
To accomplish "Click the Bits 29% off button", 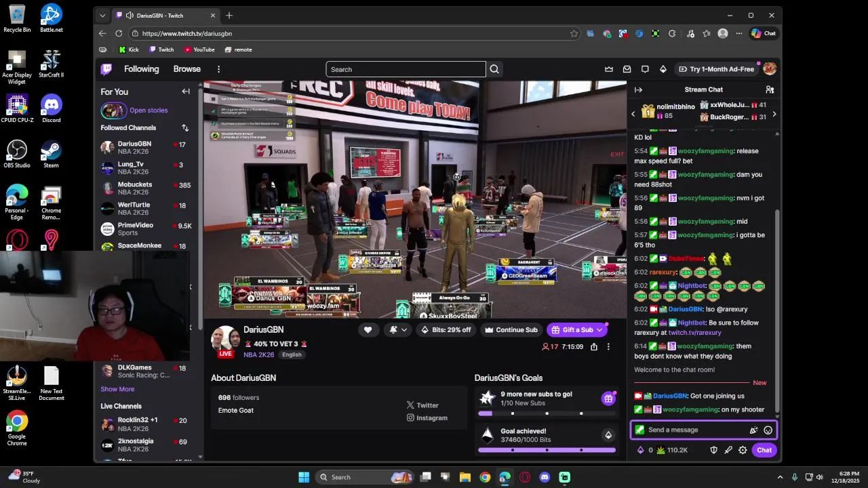I will click(446, 330).
